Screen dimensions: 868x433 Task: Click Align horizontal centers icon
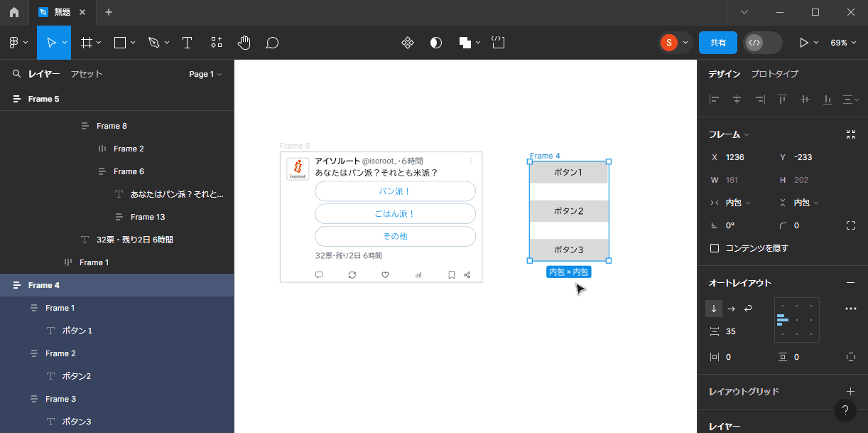[x=737, y=100]
